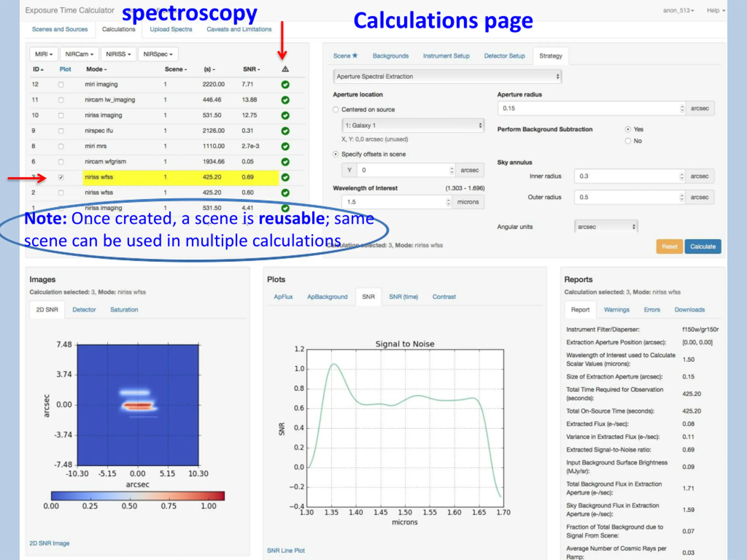Screen dimensions: 747x560
Task: Sort table by Mode column
Action: pos(96,69)
